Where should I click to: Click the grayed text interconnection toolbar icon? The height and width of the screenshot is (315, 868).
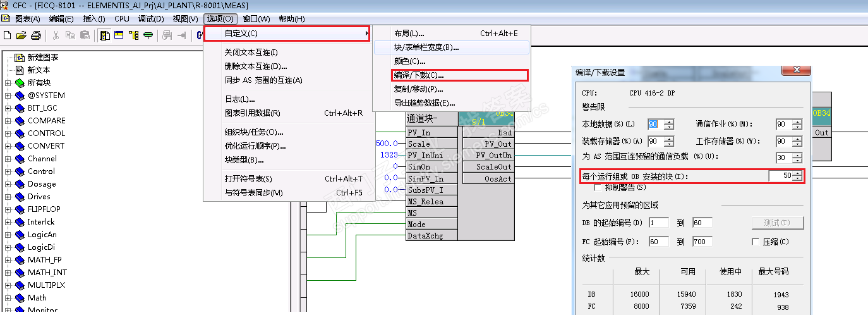tap(167, 35)
